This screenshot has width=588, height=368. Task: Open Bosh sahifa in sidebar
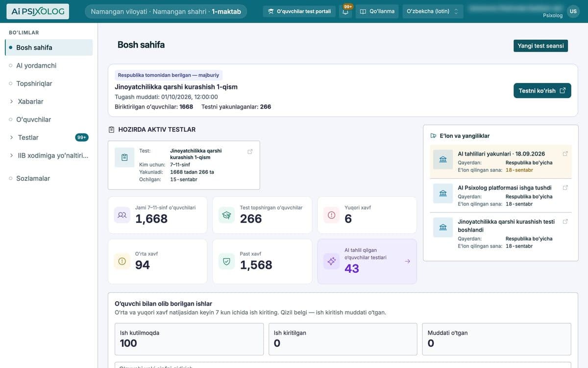49,47
